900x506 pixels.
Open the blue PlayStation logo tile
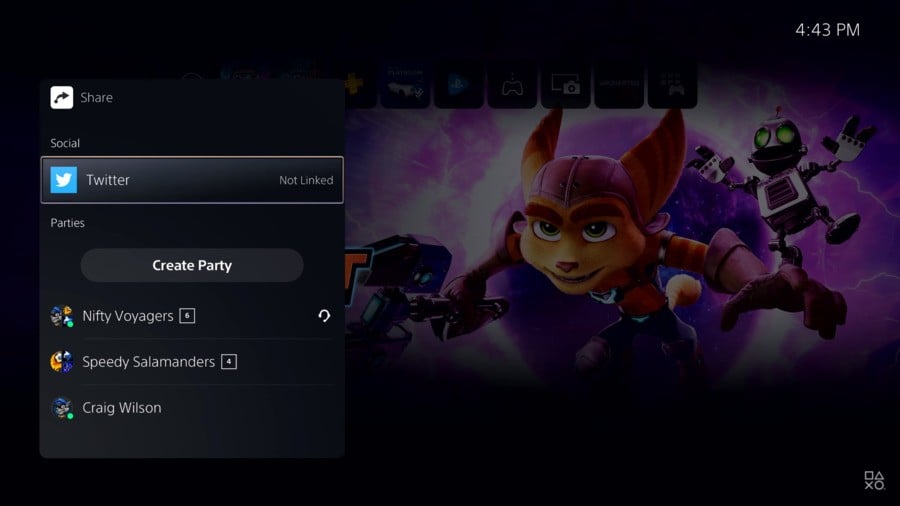(x=459, y=85)
